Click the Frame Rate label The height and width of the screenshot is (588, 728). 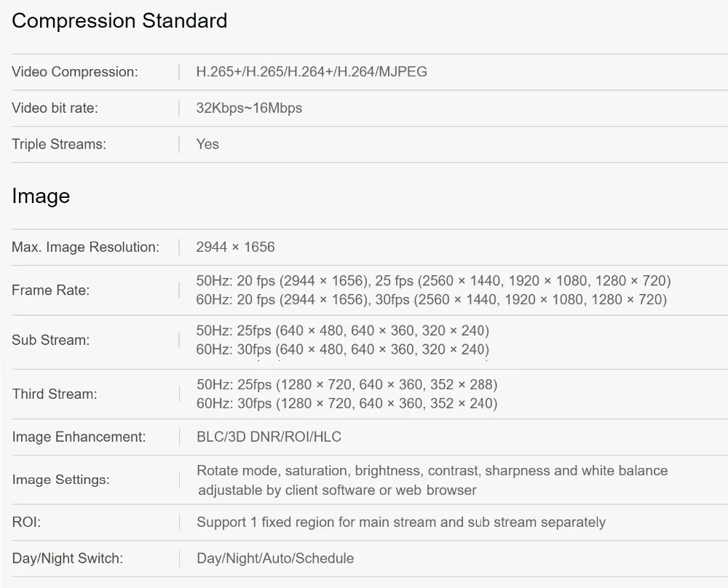(50, 290)
